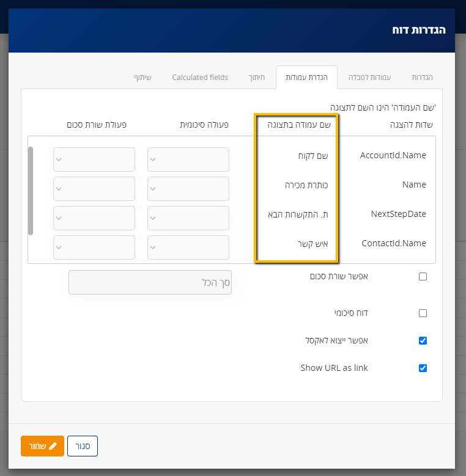Click the כותרת מכירה column display name
This screenshot has height=476, width=466.
coord(306,185)
